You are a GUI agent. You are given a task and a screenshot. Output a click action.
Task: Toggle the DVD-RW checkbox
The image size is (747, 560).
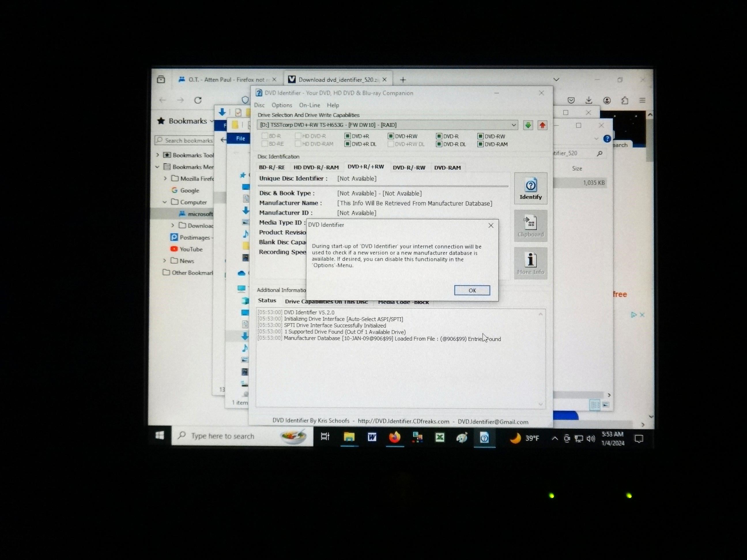[480, 136]
